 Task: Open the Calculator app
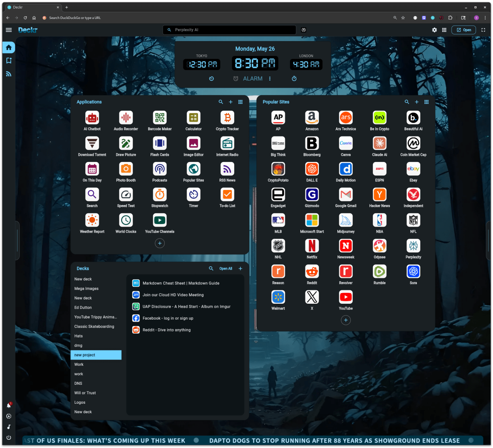click(194, 118)
